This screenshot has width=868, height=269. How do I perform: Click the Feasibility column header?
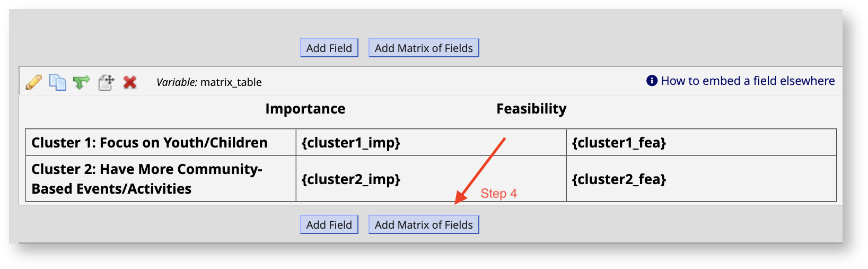[x=531, y=109]
